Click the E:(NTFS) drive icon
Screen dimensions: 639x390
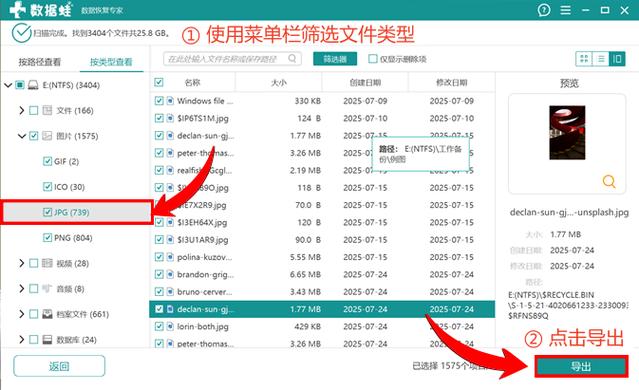(x=33, y=85)
